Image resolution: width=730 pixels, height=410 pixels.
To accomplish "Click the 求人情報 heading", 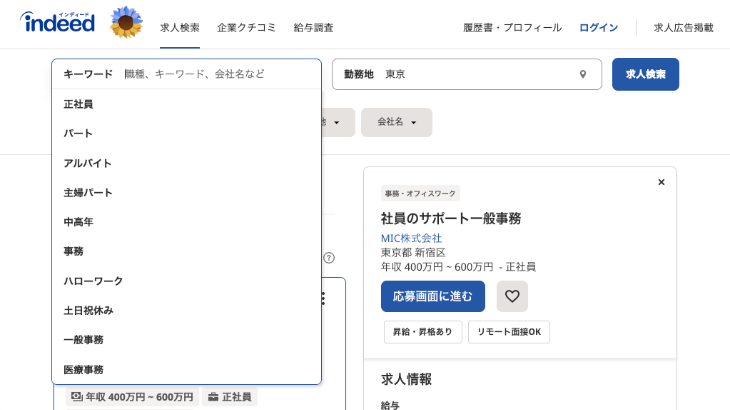I will pyautogui.click(x=406, y=379).
